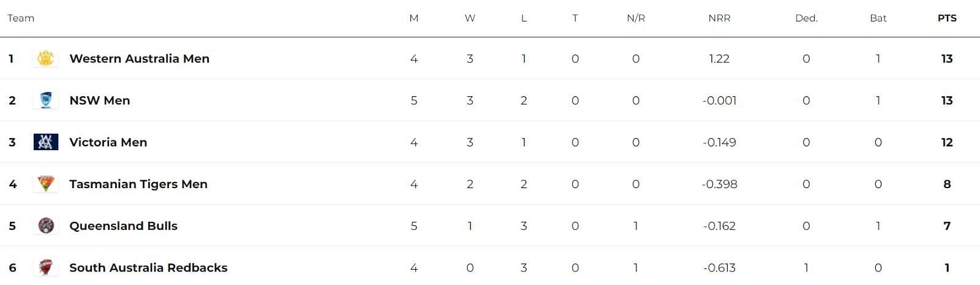Image resolution: width=980 pixels, height=285 pixels.
Task: Open the South Australia Redbacks team name
Action: [148, 267]
